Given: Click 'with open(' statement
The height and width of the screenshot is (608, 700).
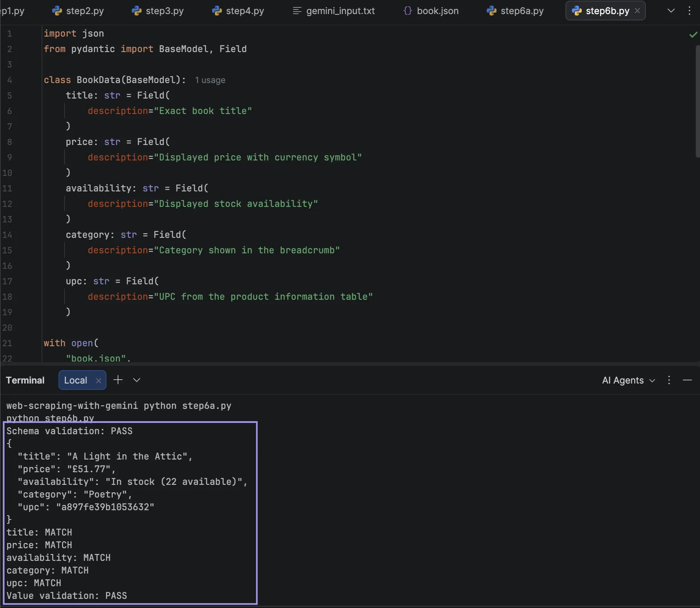Looking at the screenshot, I should tap(71, 343).
